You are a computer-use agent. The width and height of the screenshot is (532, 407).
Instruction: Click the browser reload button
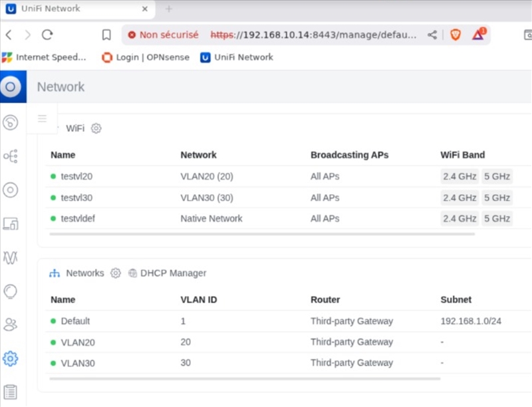pyautogui.click(x=47, y=35)
